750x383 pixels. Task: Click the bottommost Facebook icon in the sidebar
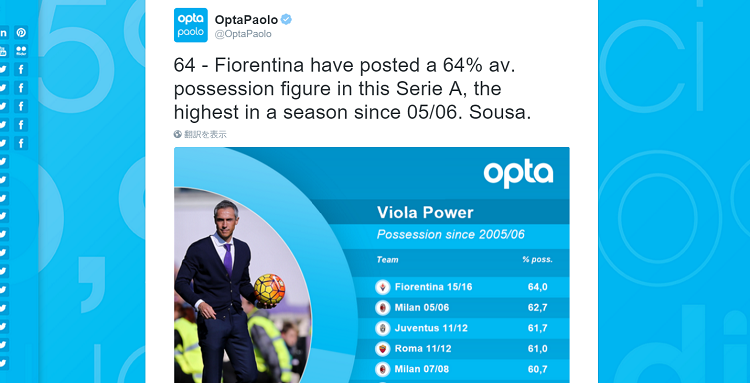(x=21, y=143)
